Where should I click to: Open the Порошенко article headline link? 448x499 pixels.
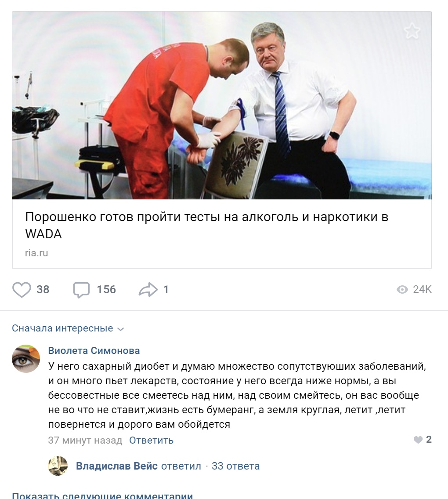click(207, 225)
